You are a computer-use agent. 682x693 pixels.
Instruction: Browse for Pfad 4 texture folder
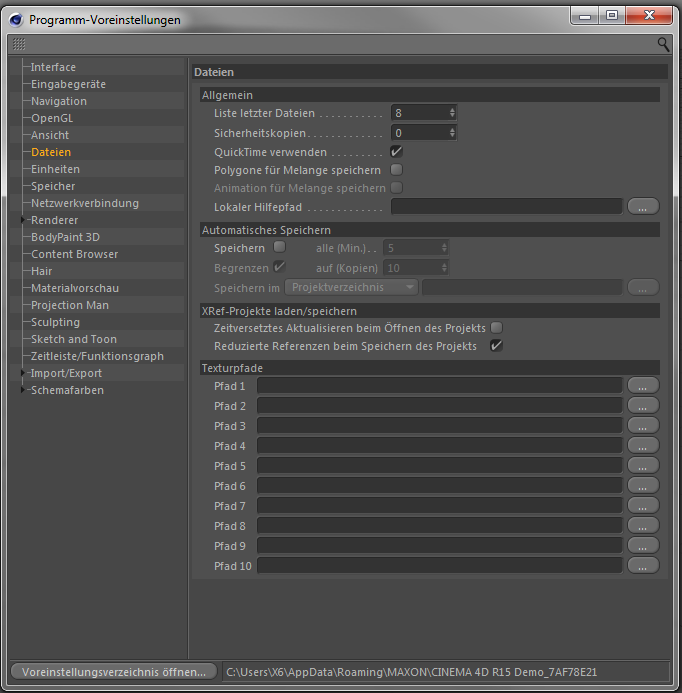coord(643,446)
